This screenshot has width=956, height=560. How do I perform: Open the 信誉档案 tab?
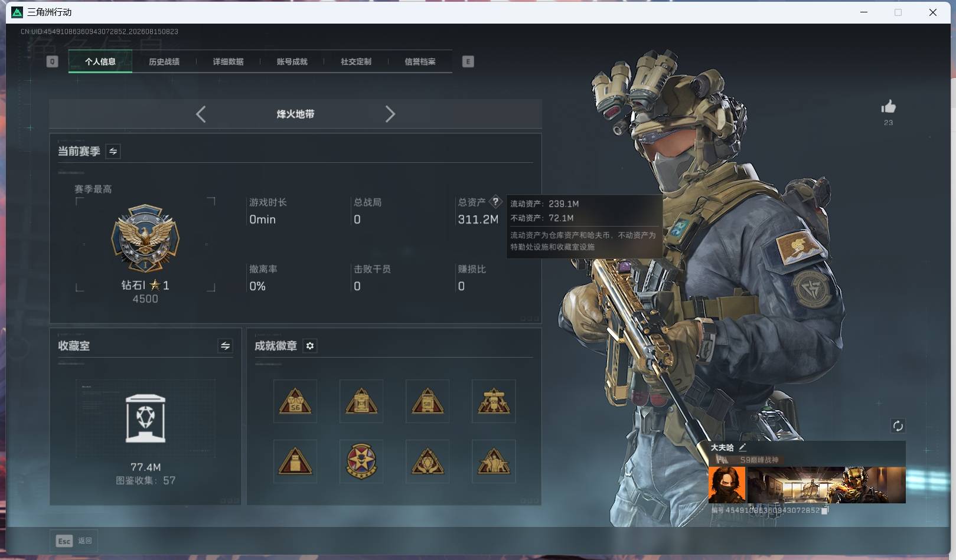[x=420, y=61]
